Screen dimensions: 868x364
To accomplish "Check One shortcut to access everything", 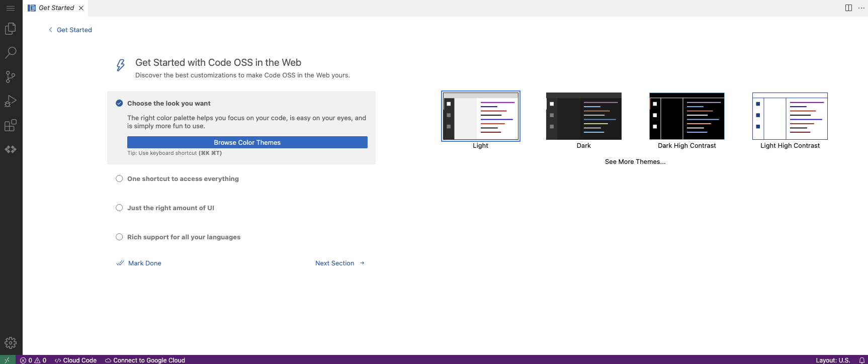I will (x=119, y=178).
